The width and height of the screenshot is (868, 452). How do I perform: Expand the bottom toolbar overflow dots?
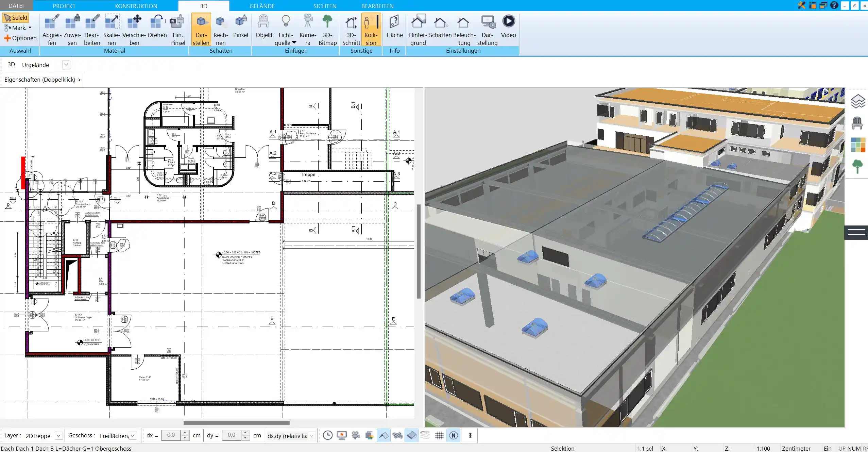click(x=470, y=435)
